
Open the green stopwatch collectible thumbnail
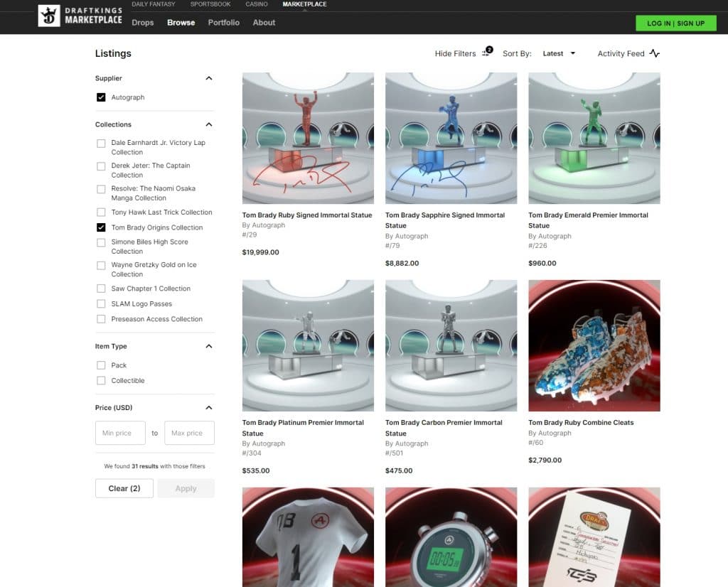click(x=451, y=537)
